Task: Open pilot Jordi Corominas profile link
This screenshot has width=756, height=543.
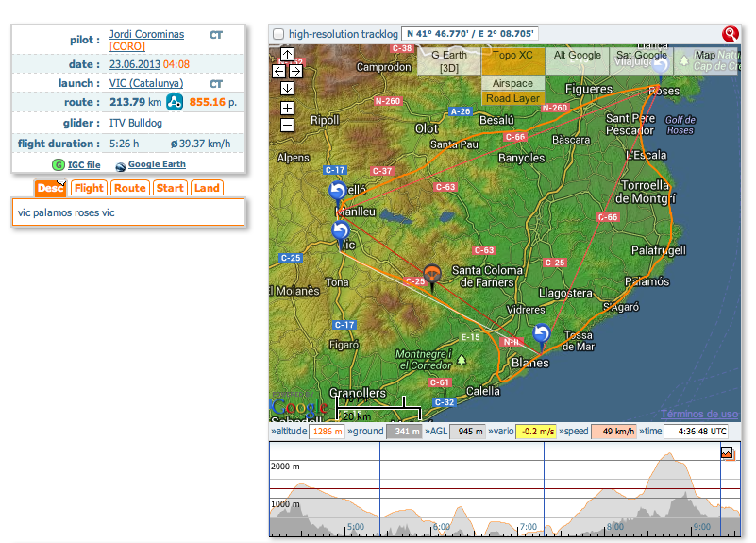Action: coord(146,34)
